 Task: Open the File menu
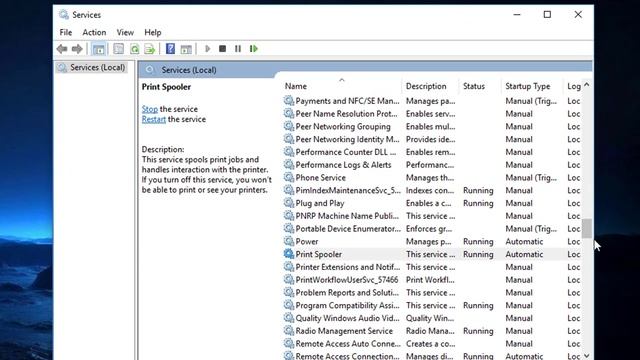tap(66, 32)
